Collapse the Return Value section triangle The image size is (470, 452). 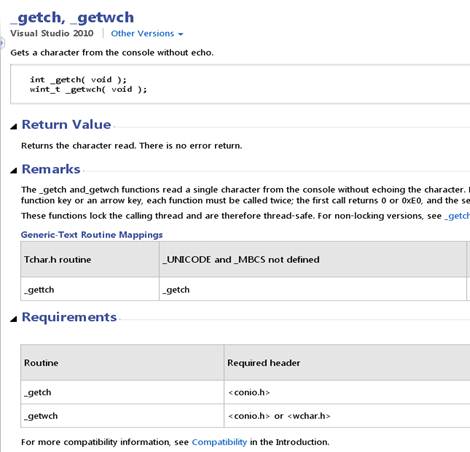tap(14, 126)
